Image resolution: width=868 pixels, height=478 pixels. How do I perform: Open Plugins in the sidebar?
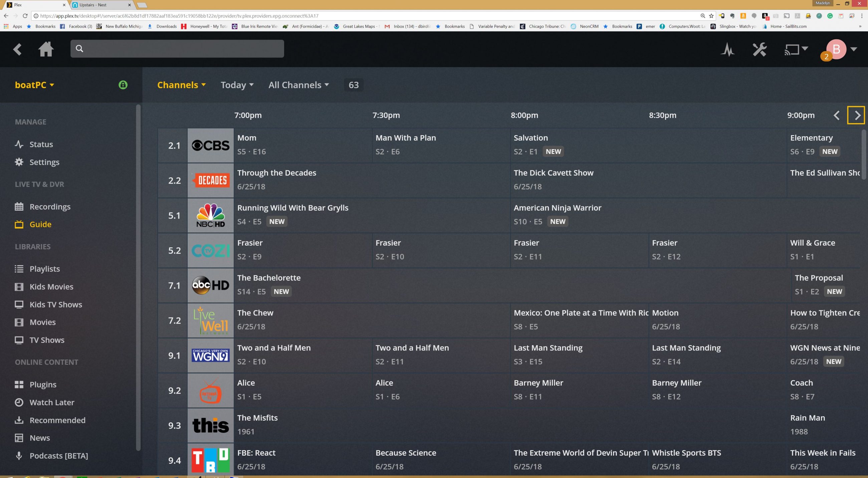click(43, 385)
